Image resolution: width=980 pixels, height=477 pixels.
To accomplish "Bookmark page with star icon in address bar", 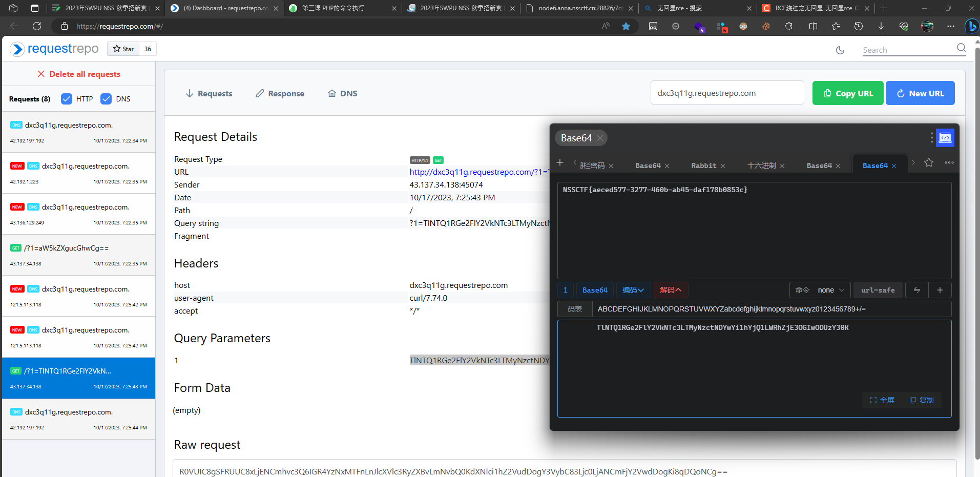I will point(626,26).
